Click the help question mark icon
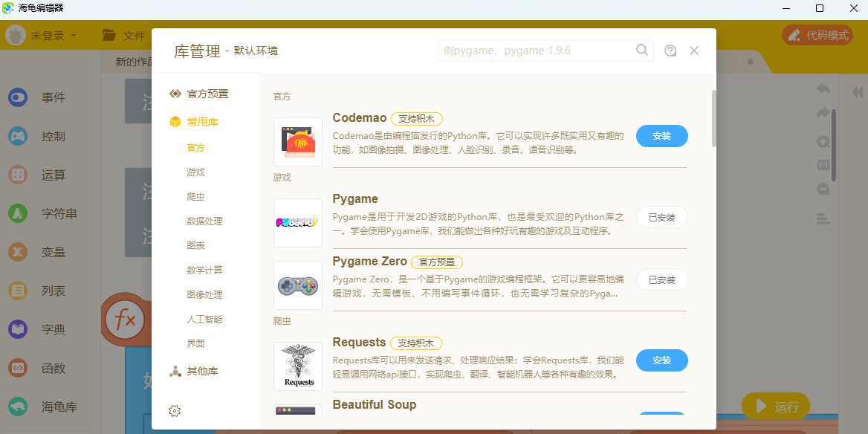 click(670, 51)
